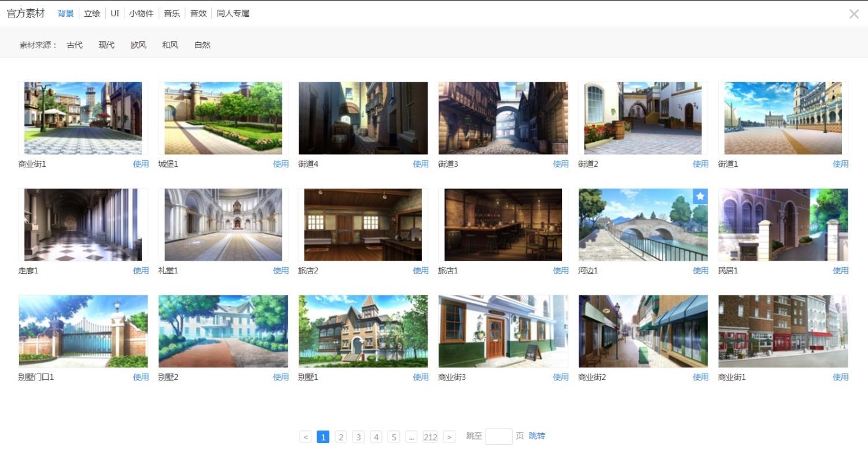Click the star icon on 河边1 thumbnail
Viewport: 868px width, 461px height.
tap(700, 196)
